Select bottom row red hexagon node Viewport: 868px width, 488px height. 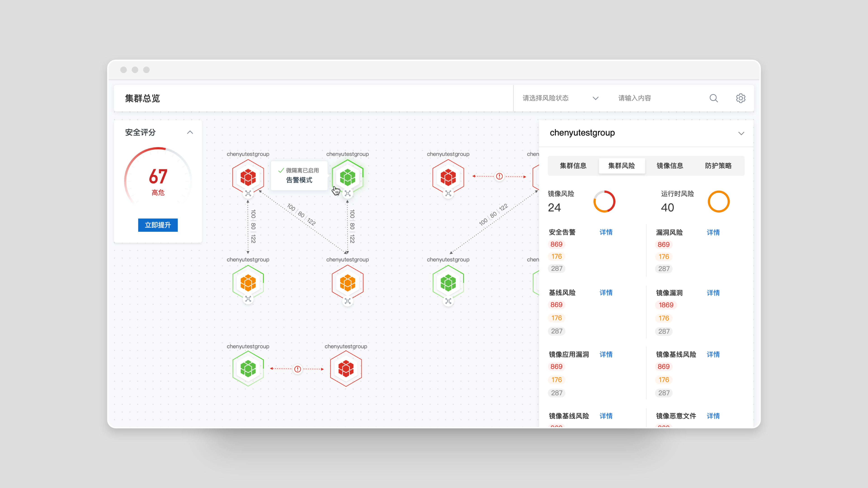[346, 368]
